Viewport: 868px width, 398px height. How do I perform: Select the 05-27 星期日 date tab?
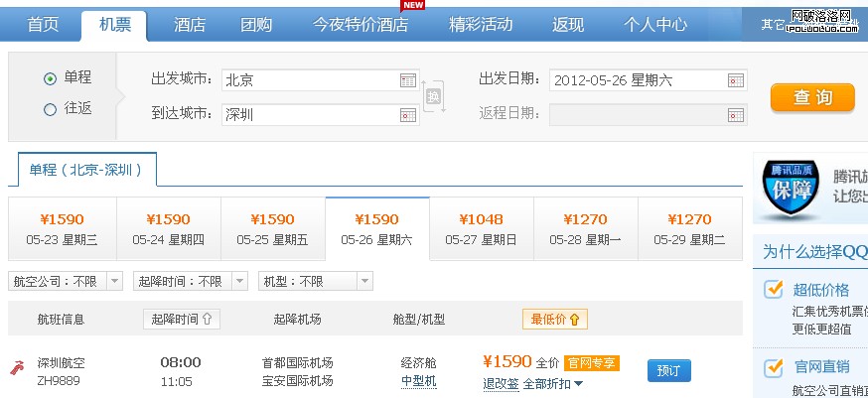pos(481,229)
